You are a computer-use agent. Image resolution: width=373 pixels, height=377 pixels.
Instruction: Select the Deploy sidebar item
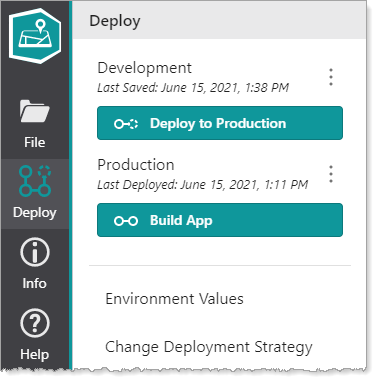[35, 193]
